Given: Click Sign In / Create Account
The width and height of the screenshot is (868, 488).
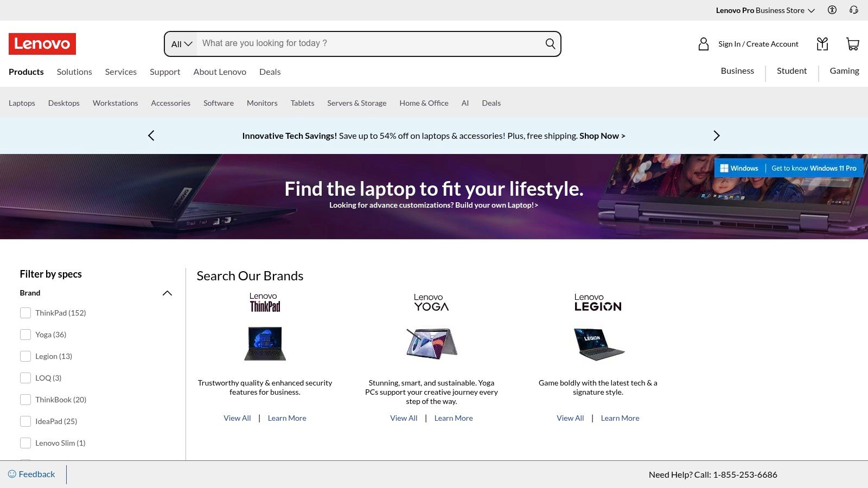Looking at the screenshot, I should pos(758,44).
